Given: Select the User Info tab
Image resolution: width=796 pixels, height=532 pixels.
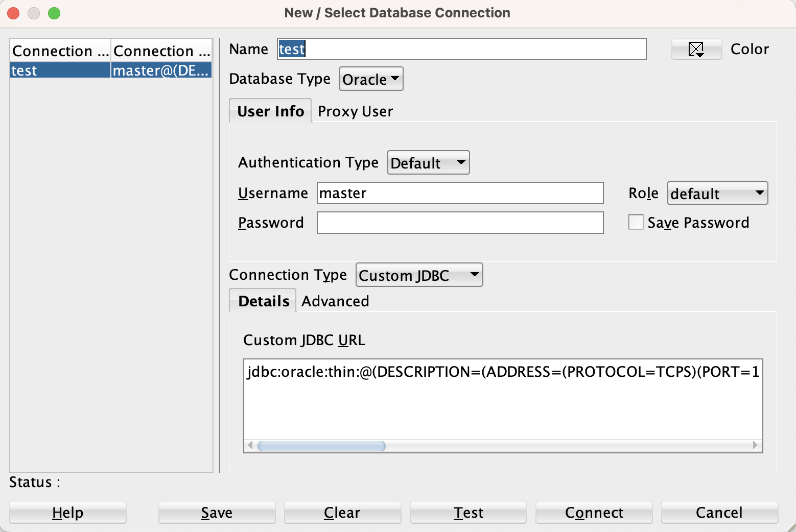Looking at the screenshot, I should [270, 111].
